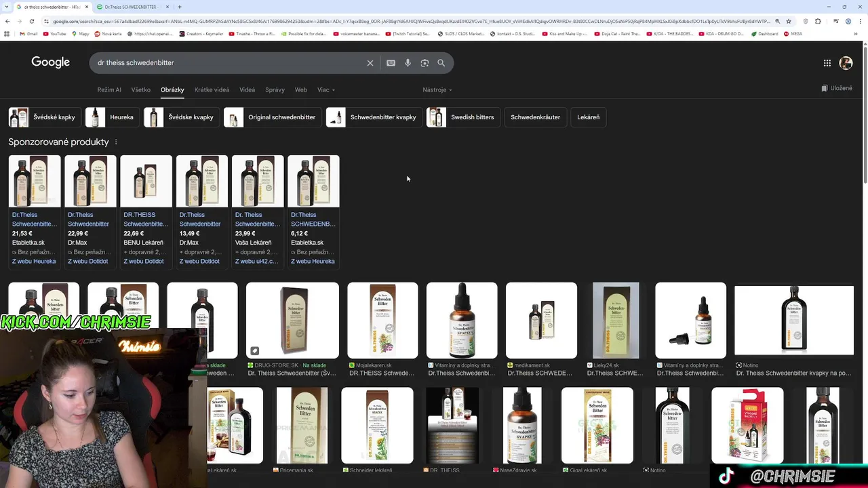
Task: Open the 23,99 € Vaša Lekáreň product link
Action: (x=257, y=219)
